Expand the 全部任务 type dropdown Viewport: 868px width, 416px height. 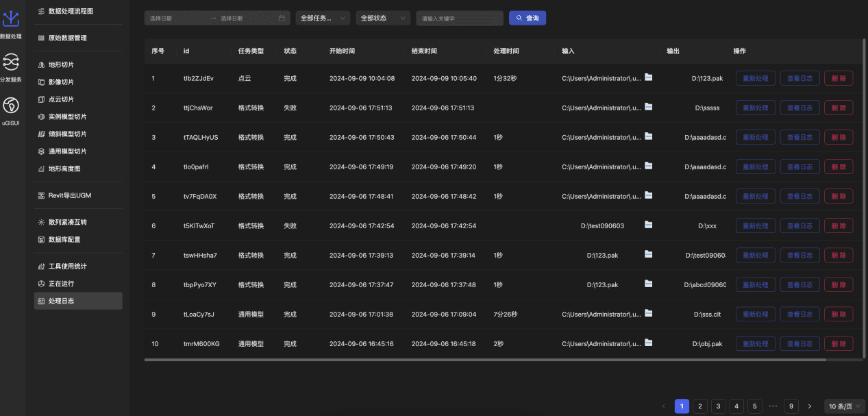pyautogui.click(x=323, y=19)
